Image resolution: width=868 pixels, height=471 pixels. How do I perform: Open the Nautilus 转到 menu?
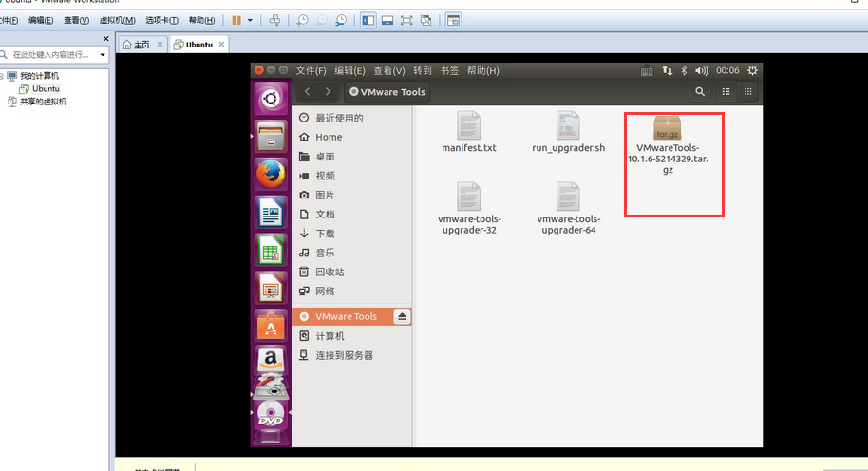(x=422, y=71)
